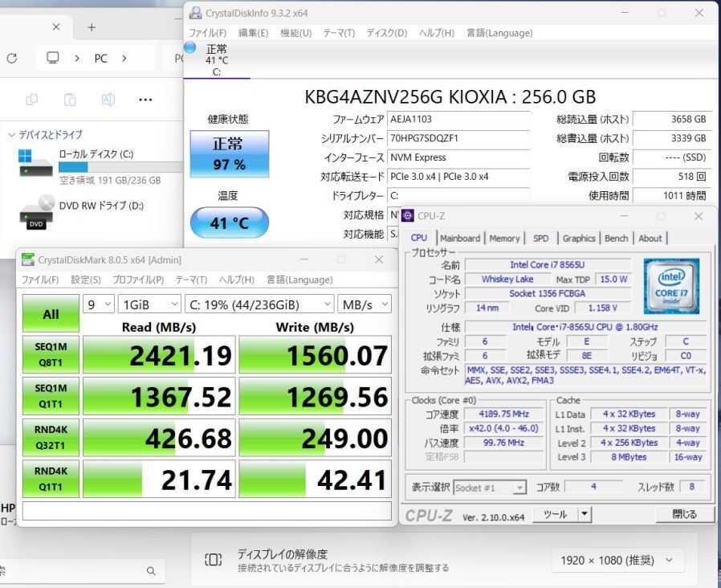The height and width of the screenshot is (588, 721).
Task: Open a new Explorer tab with plus
Action: click(x=92, y=27)
